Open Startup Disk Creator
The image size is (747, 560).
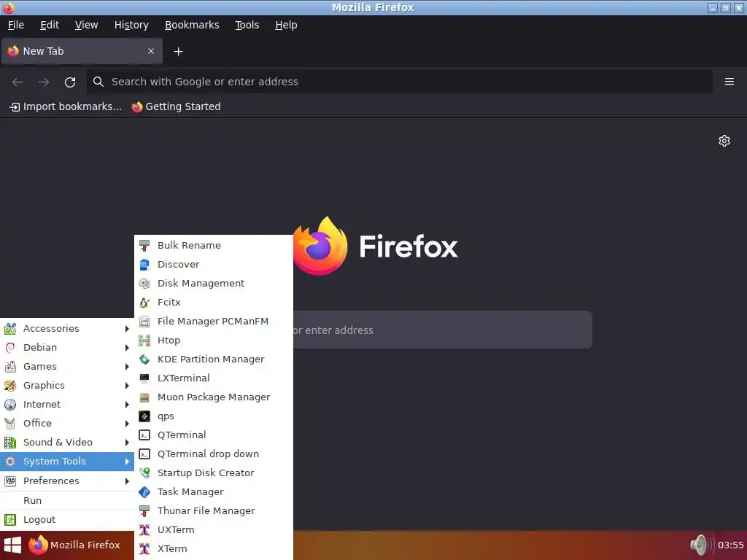click(x=214, y=472)
